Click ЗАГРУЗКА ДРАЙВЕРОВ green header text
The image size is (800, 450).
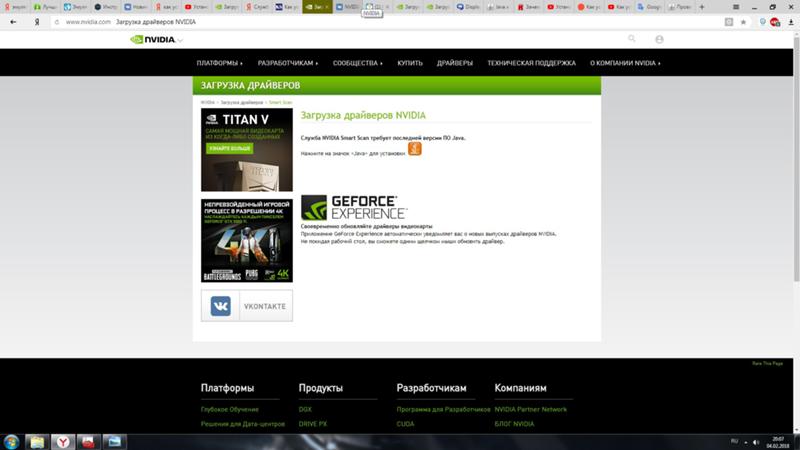point(251,85)
